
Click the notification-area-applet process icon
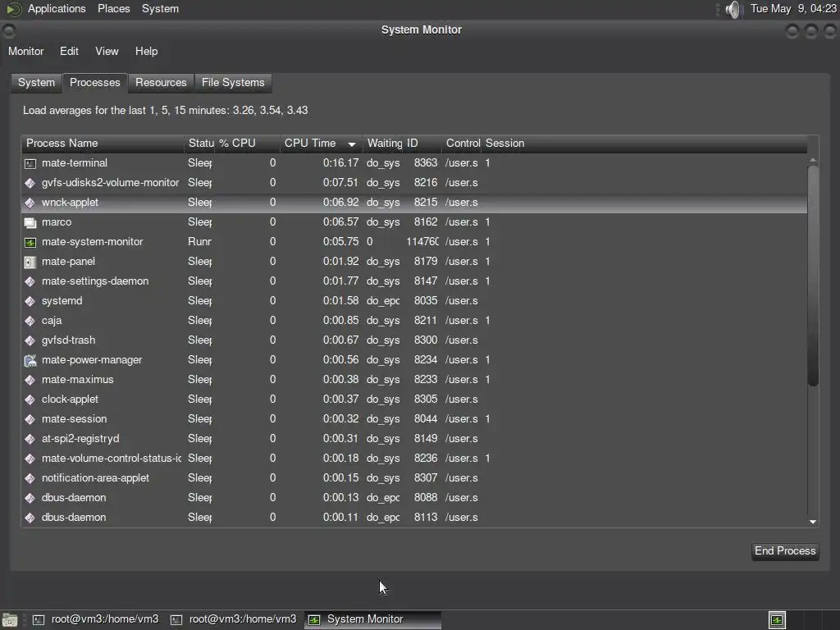[30, 478]
